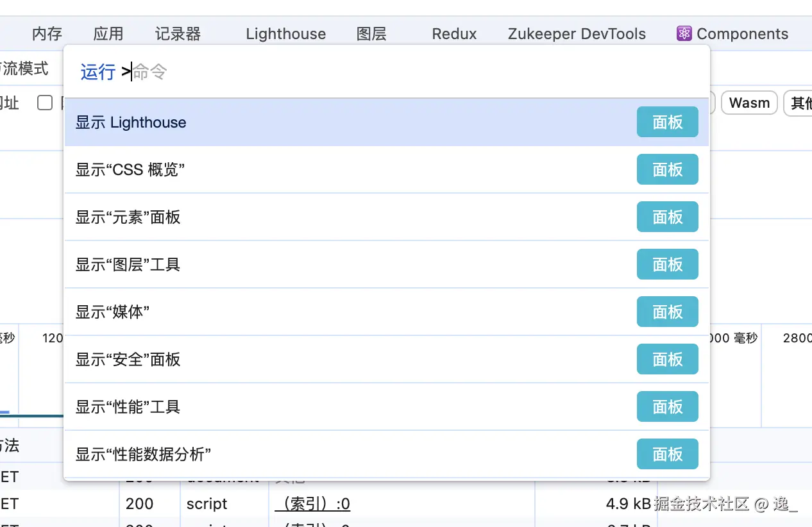Viewport: 812px width, 527px height.
Task: Click the 面板 badge beside 显示“媒体”
Action: click(667, 312)
